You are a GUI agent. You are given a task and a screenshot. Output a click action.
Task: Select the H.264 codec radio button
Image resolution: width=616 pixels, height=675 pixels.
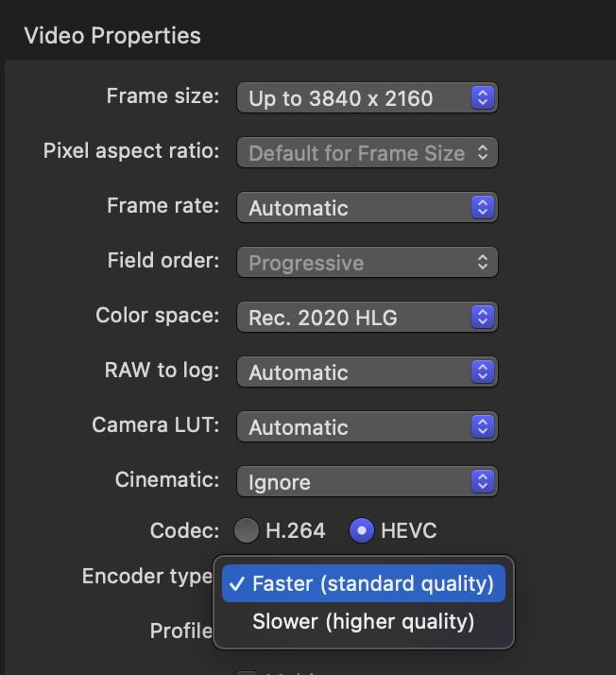tap(247, 530)
